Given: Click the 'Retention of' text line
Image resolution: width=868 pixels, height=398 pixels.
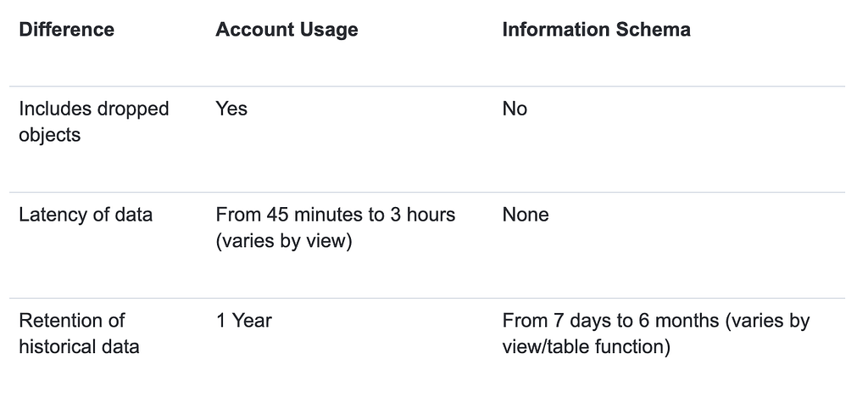Looking at the screenshot, I should pos(72,321).
